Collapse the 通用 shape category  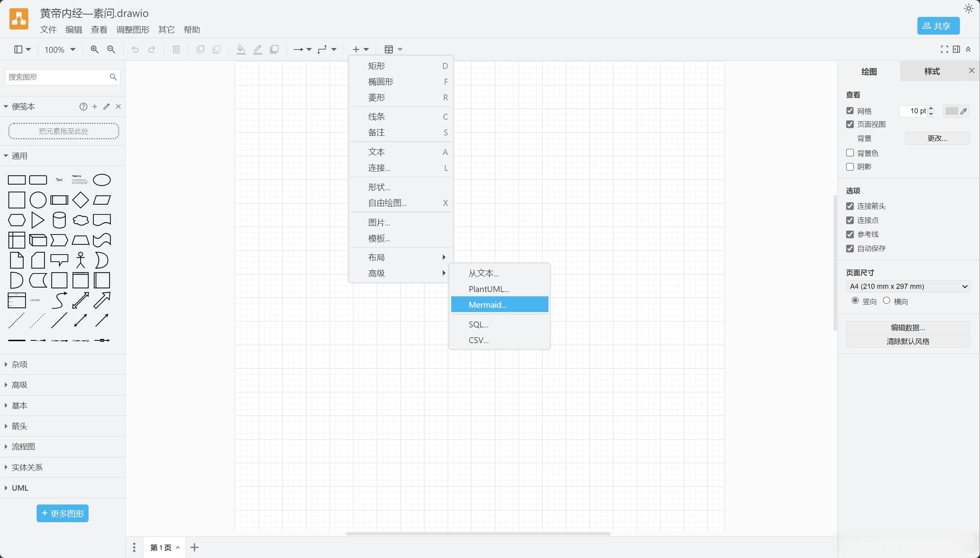tap(63, 156)
